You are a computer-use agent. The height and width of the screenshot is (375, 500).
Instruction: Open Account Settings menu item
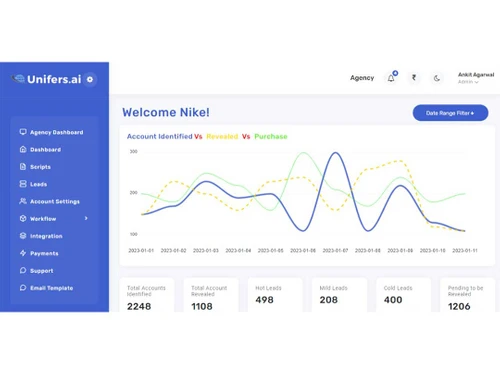point(54,202)
